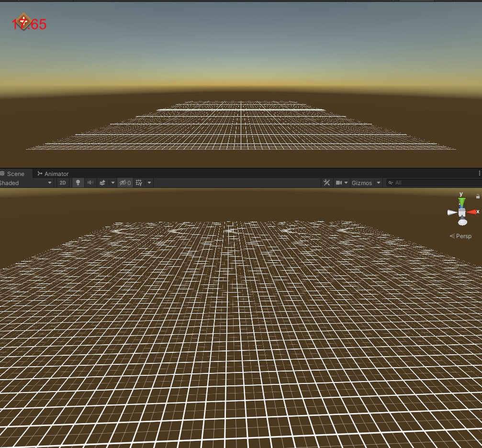
Task: Click the bottom white axis cone
Action: tap(463, 221)
